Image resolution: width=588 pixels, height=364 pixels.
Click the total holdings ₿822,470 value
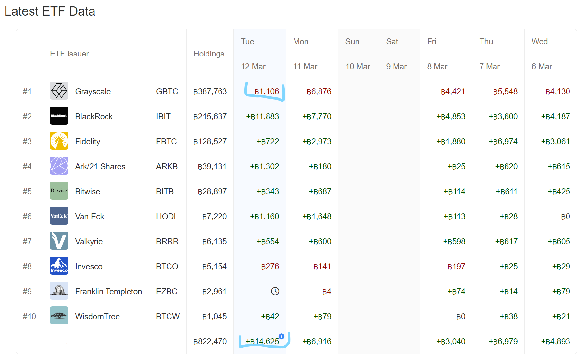click(x=210, y=342)
